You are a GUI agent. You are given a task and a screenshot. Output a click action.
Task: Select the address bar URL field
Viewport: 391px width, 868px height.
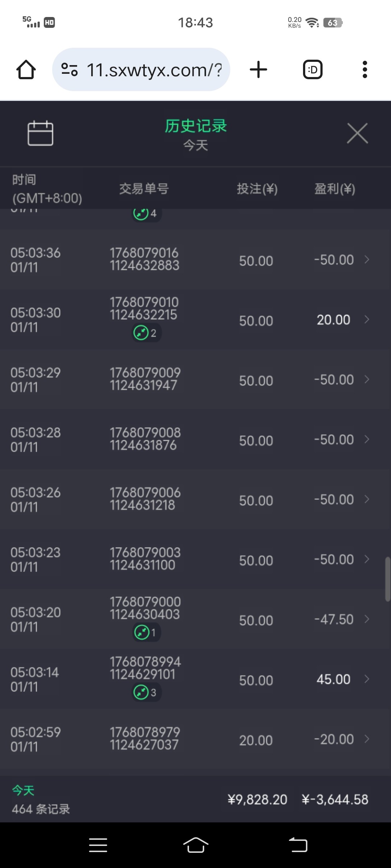(154, 70)
